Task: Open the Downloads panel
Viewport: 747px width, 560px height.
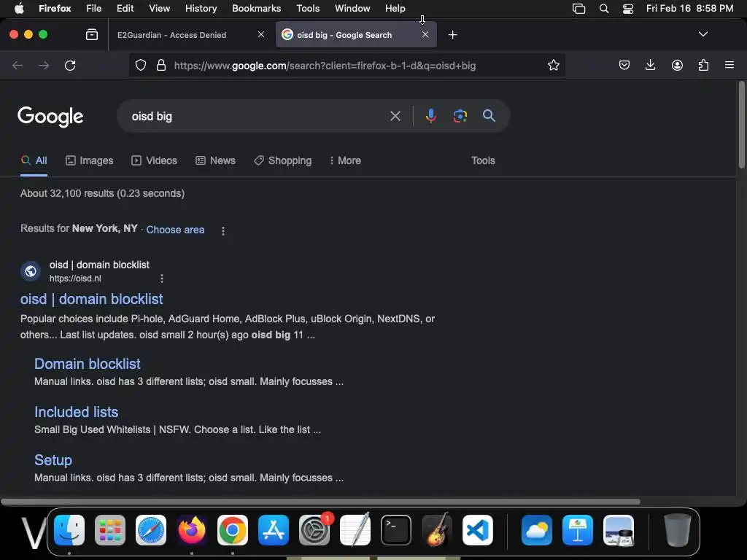Action: [x=650, y=65]
